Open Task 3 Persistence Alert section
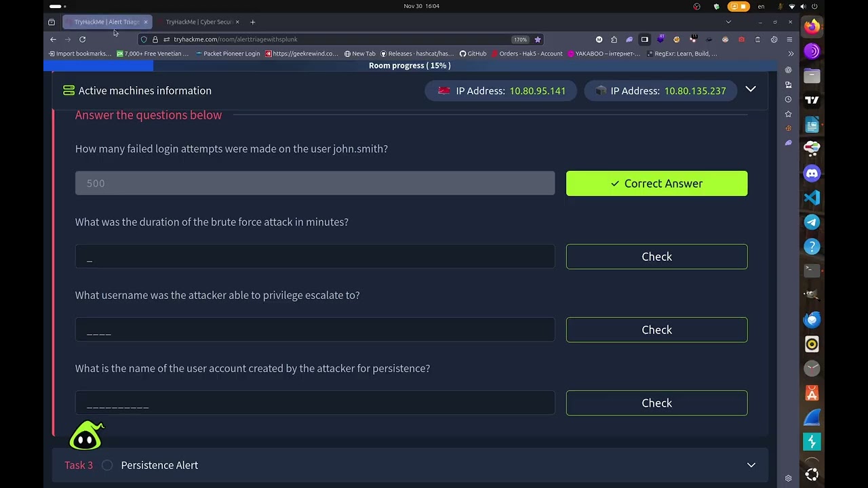 point(410,465)
